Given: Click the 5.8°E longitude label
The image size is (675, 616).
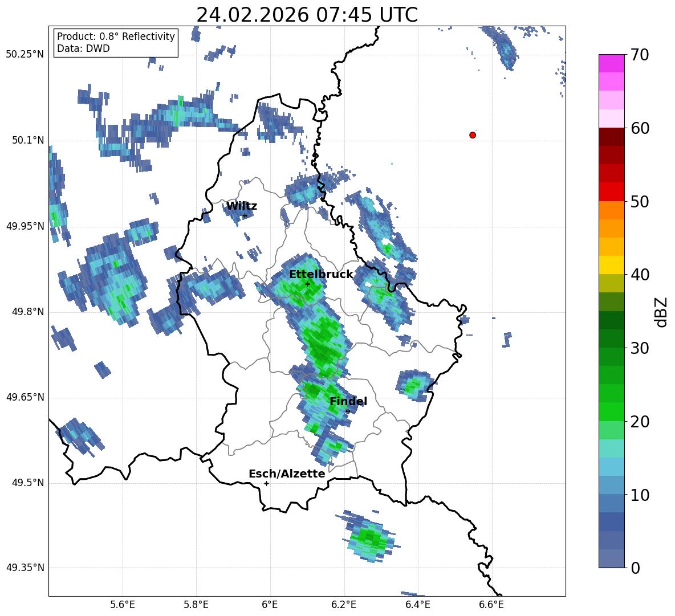Looking at the screenshot, I should (196, 605).
